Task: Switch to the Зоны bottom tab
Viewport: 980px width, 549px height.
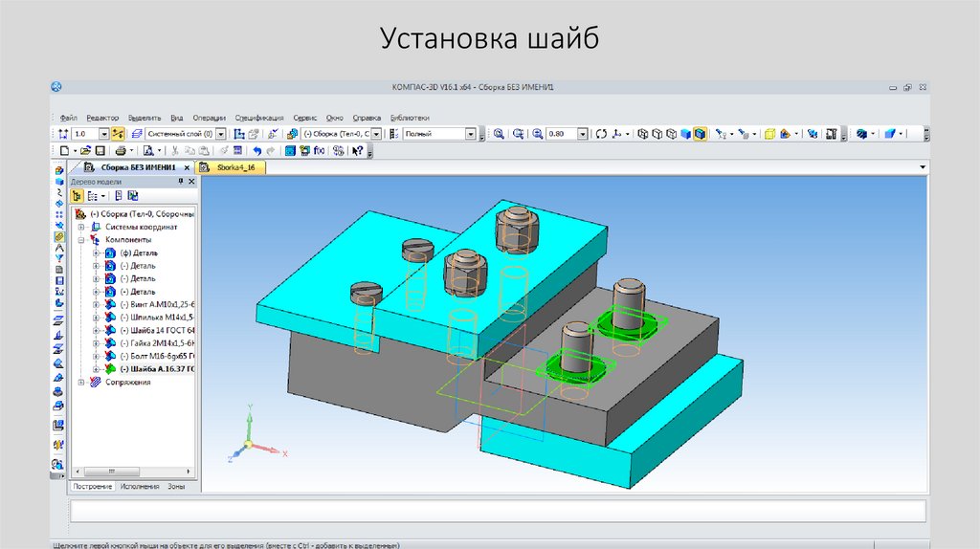Action: pos(176,486)
